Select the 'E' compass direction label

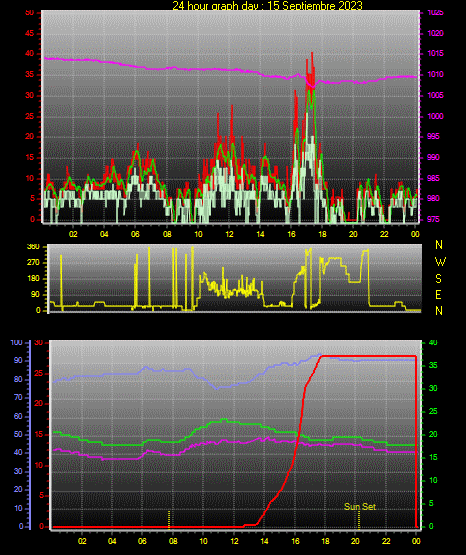438,294
